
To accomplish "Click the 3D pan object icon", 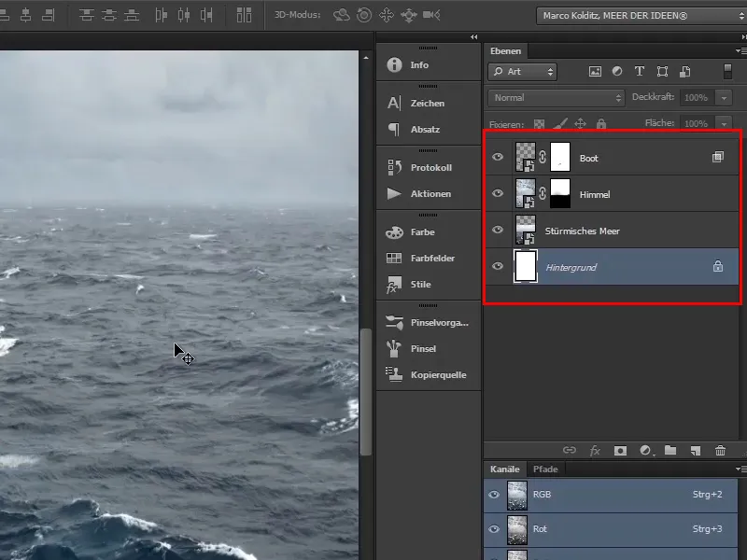I will 387,15.
